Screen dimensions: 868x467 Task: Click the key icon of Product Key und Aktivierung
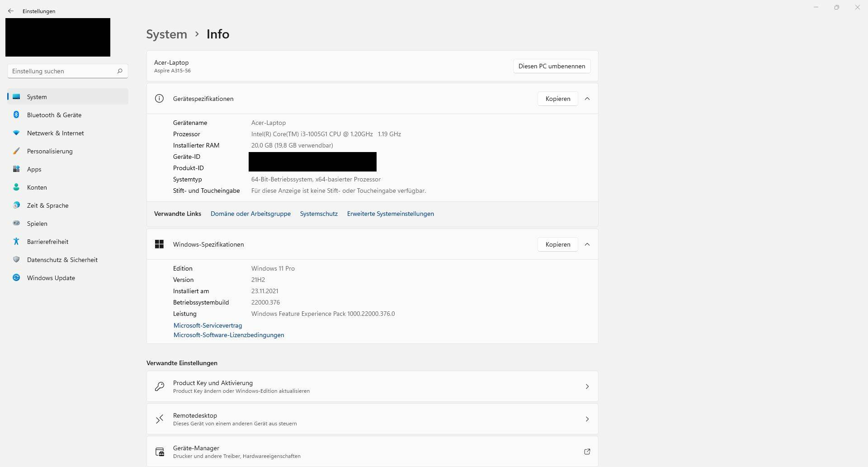pyautogui.click(x=159, y=386)
